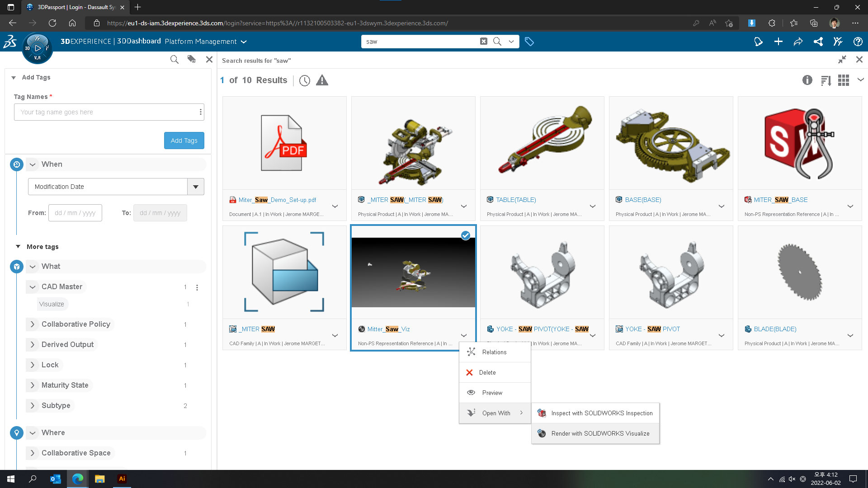Expand the Subtype tag group
This screenshot has height=488, width=868.
33,406
